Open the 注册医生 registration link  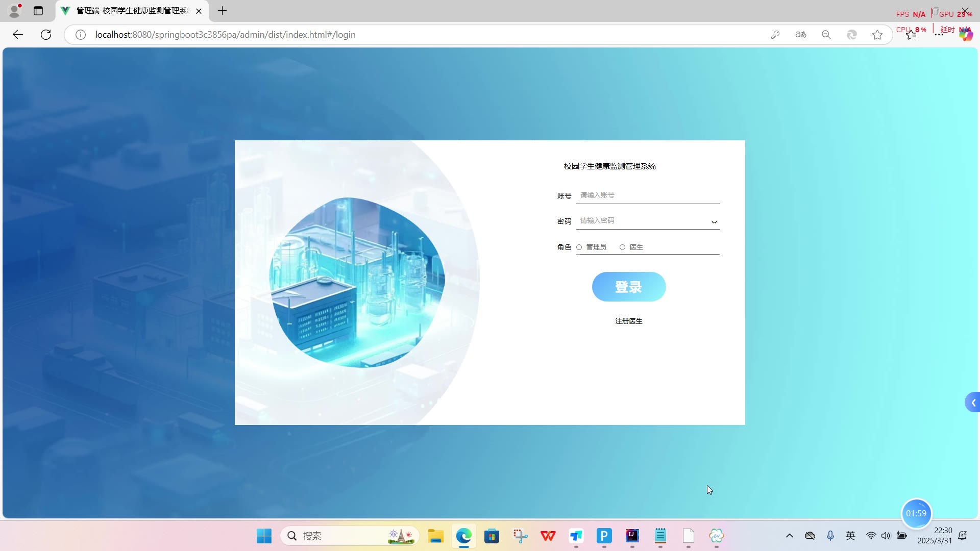tap(628, 321)
